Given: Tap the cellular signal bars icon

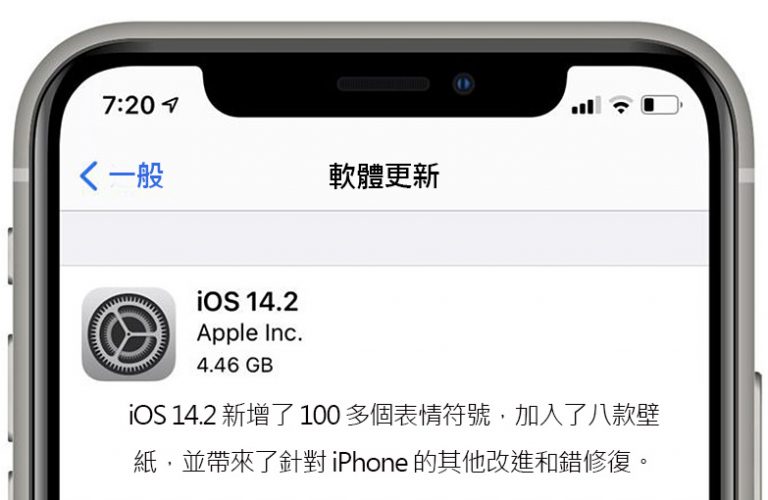Looking at the screenshot, I should 586,105.
